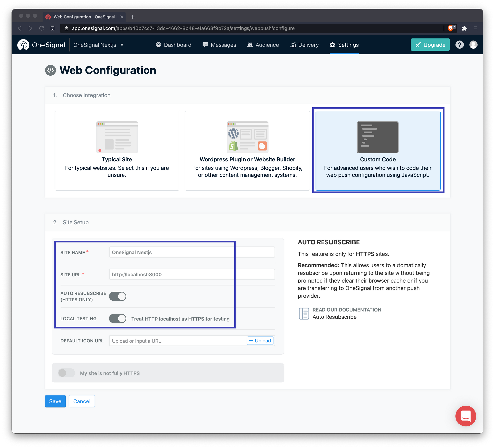The image size is (495, 448).
Task: Click the Site Name input field
Action: point(192,252)
